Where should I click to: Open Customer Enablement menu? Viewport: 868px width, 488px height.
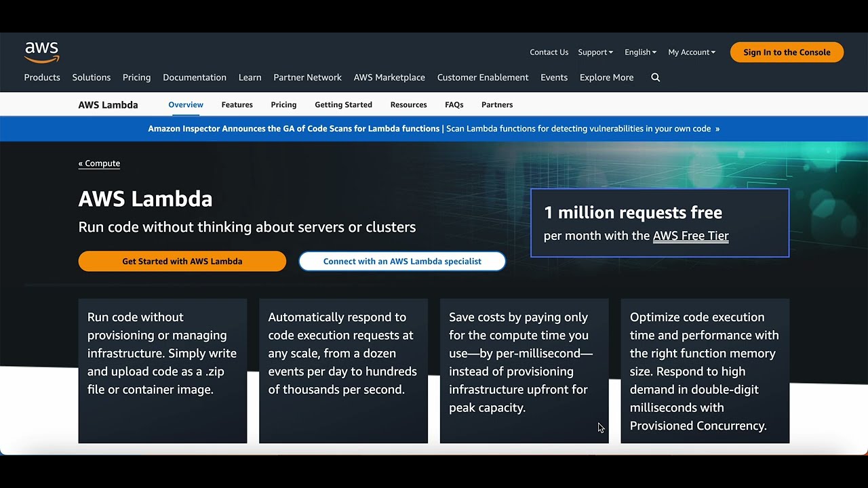[483, 77]
